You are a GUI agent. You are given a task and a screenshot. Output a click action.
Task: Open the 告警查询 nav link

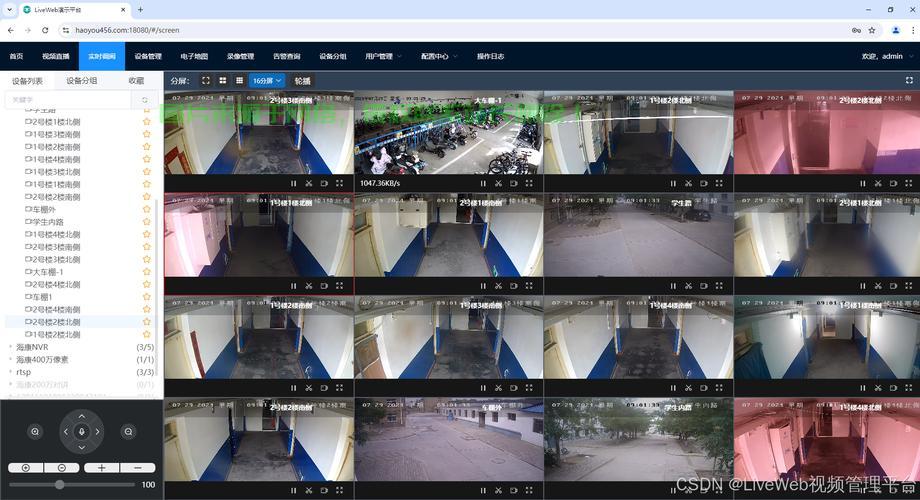(x=287, y=56)
